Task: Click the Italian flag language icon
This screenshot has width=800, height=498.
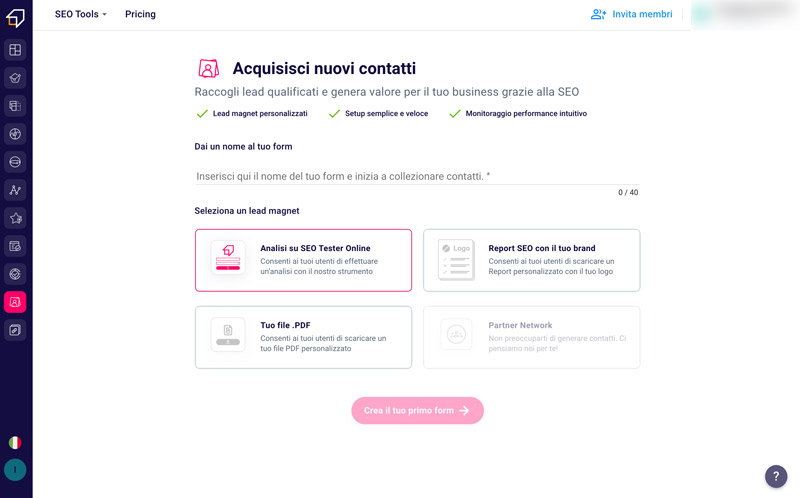Action: click(15, 442)
